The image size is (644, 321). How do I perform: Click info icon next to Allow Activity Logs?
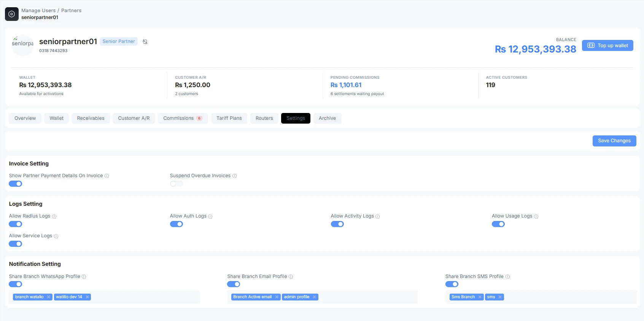pyautogui.click(x=378, y=216)
